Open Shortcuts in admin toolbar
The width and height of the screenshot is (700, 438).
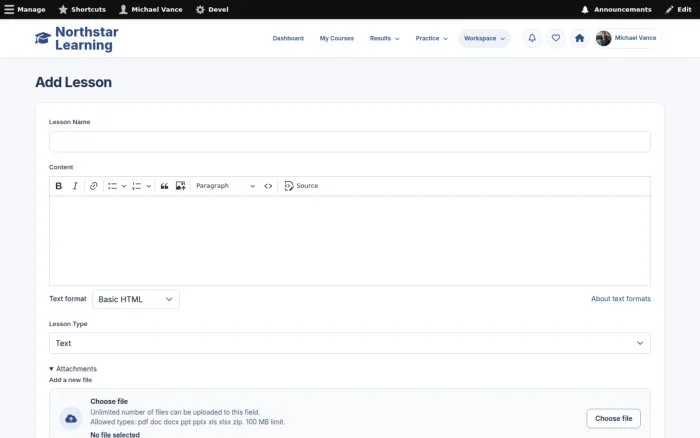pyautogui.click(x=82, y=9)
